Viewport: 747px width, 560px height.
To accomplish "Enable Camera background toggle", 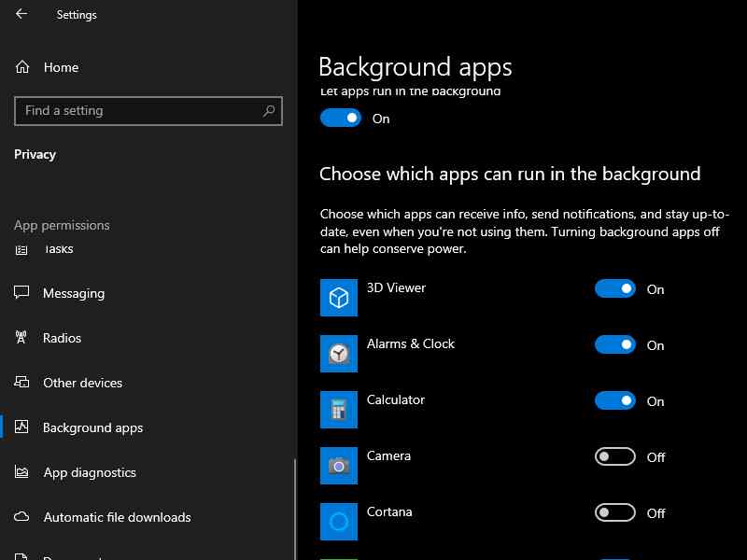I will [615, 456].
